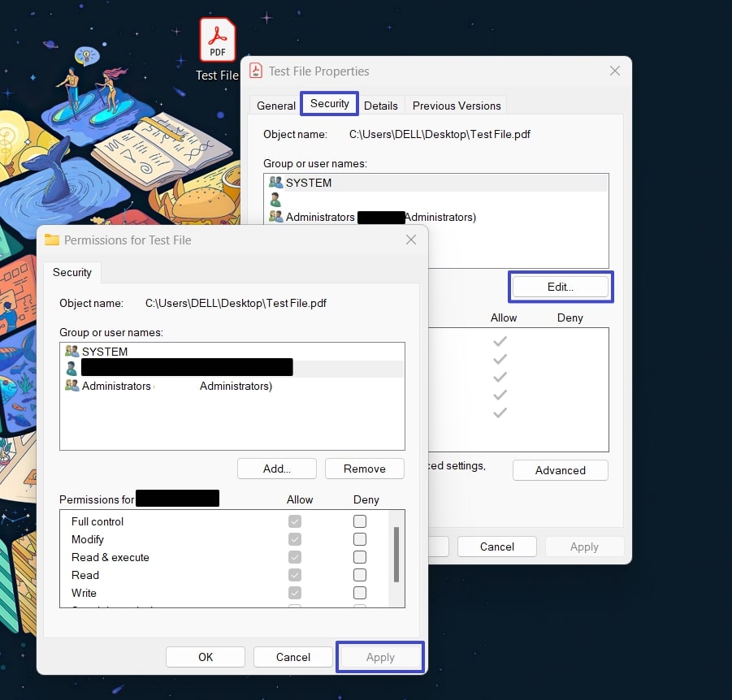Check Deny for Read & execute
The width and height of the screenshot is (732, 700).
(359, 557)
